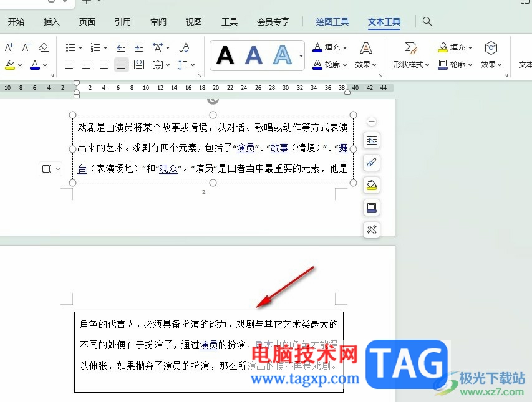The width and height of the screenshot is (532, 402).
Task: Go to 视图 tab
Action: [194, 22]
